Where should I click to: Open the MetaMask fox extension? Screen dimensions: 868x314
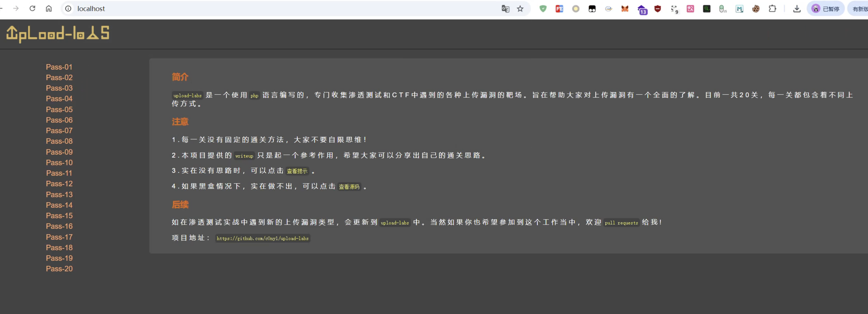625,8
